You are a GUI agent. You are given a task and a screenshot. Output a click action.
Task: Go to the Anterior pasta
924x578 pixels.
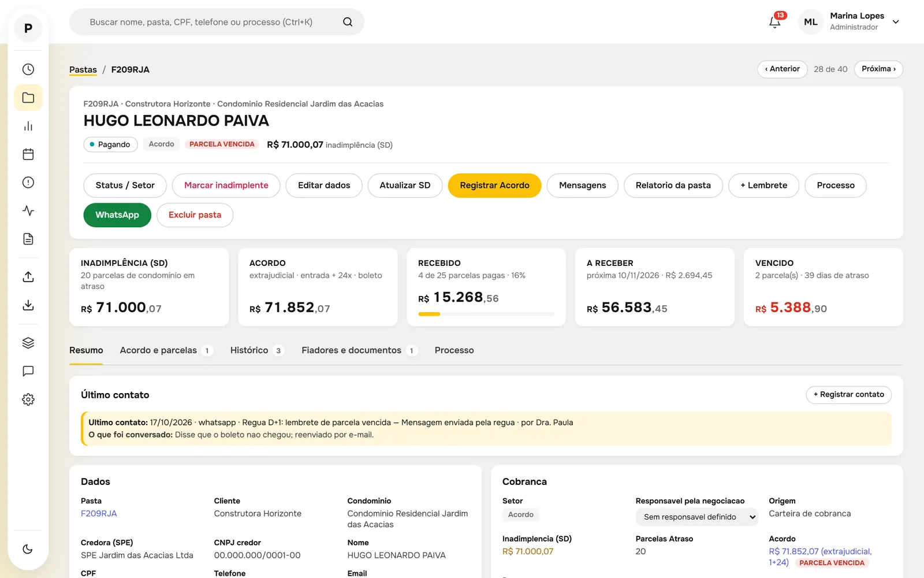pyautogui.click(x=783, y=69)
